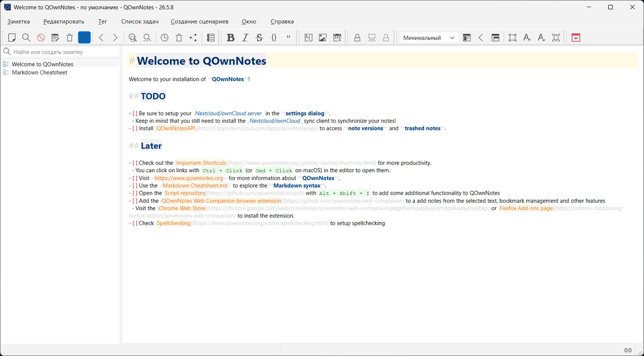Click the insert image icon
This screenshot has height=356, width=644.
[x=323, y=38]
